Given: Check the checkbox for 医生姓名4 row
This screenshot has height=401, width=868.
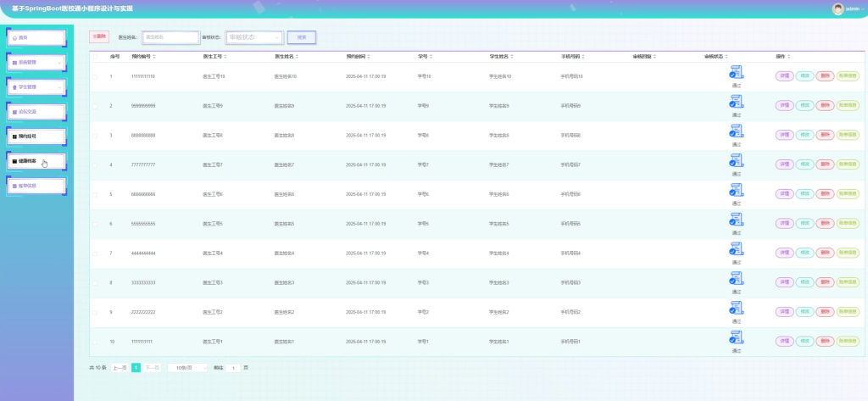Looking at the screenshot, I should click(95, 253).
